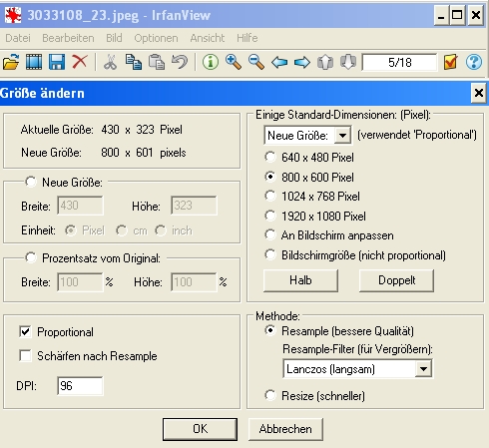
Task: Click the Zoom In magnifier icon
Action: pyautogui.click(x=234, y=62)
